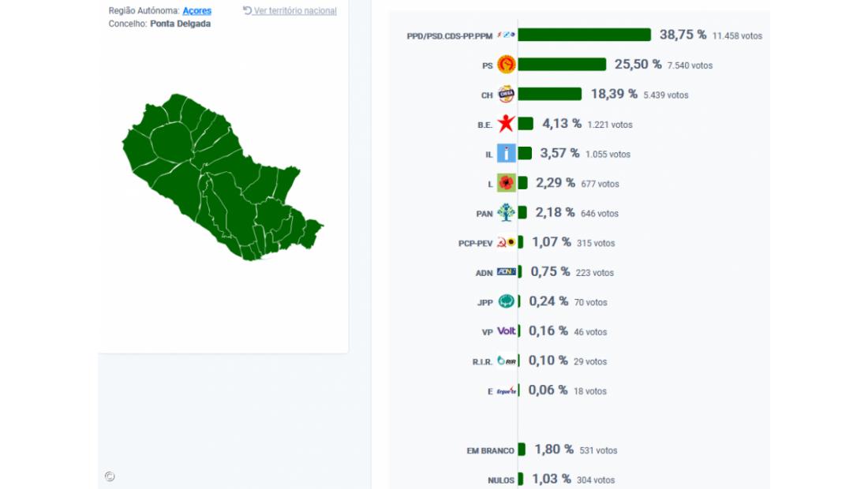Click the ADN party logo
The height and width of the screenshot is (489, 868).
[x=505, y=272]
